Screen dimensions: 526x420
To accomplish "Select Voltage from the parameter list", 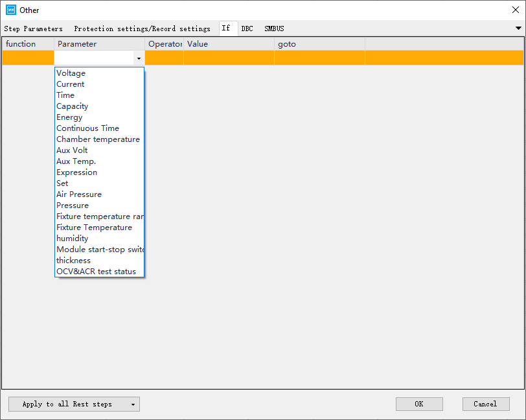I will (71, 73).
